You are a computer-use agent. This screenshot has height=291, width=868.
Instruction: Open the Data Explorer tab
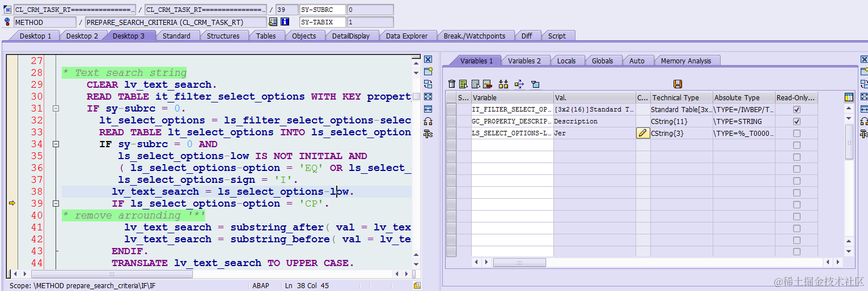407,36
